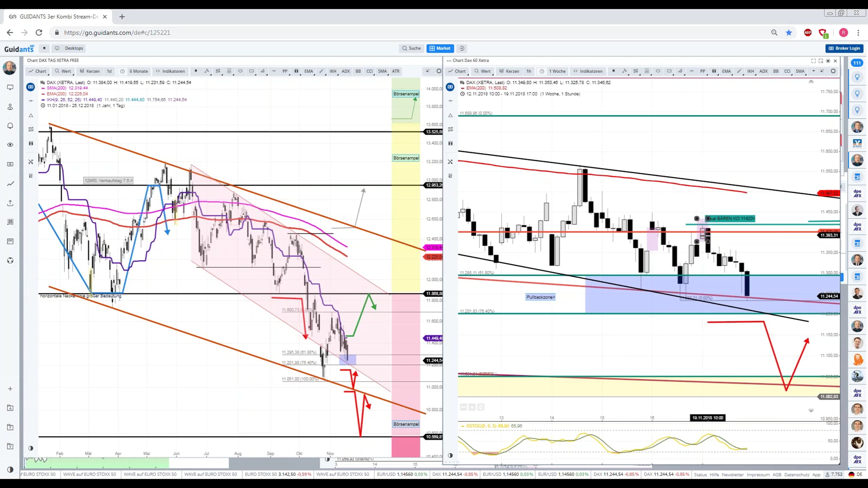Open the Impressum link in the footer

coord(758,475)
